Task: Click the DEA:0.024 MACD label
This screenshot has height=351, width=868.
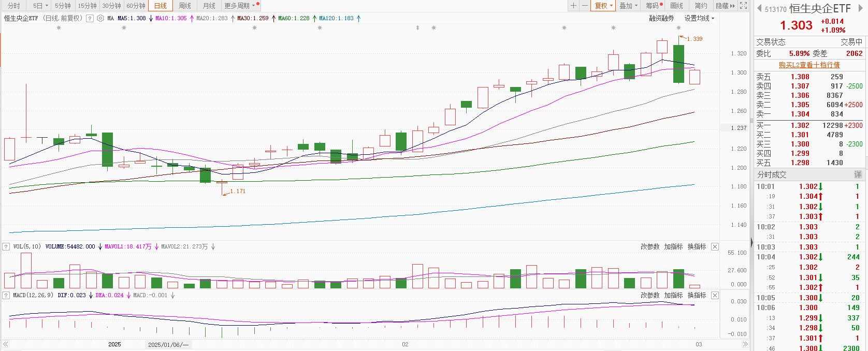Action: [x=109, y=295]
